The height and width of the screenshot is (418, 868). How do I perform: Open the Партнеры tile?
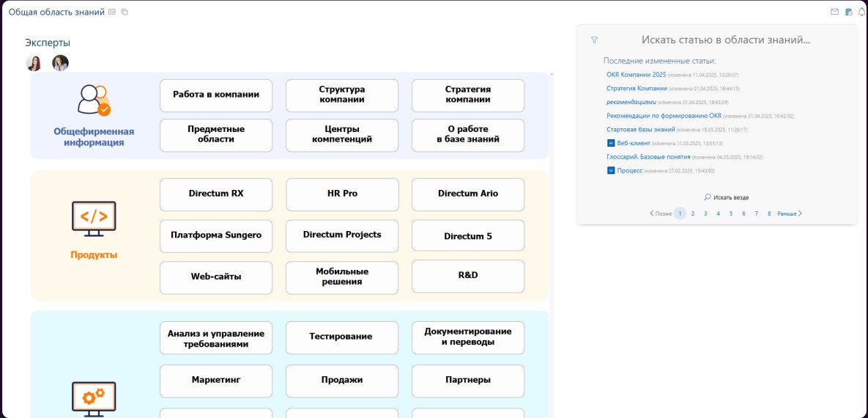[468, 381]
